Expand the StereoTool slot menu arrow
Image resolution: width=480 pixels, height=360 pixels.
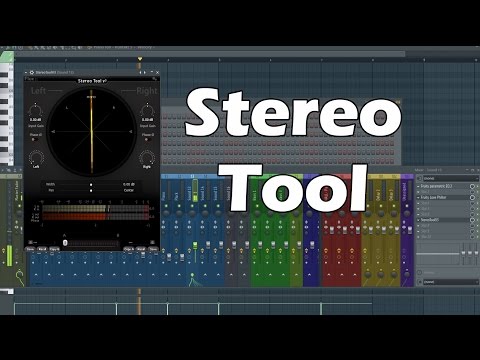419,220
